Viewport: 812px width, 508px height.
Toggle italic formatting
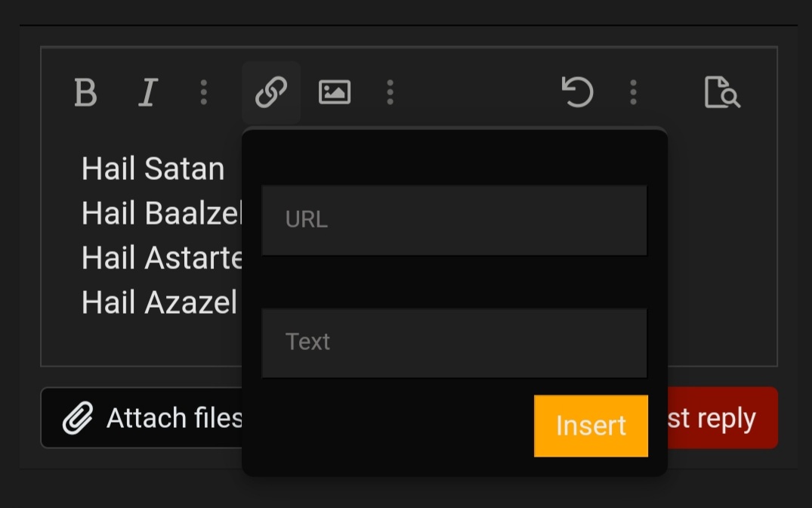point(148,93)
